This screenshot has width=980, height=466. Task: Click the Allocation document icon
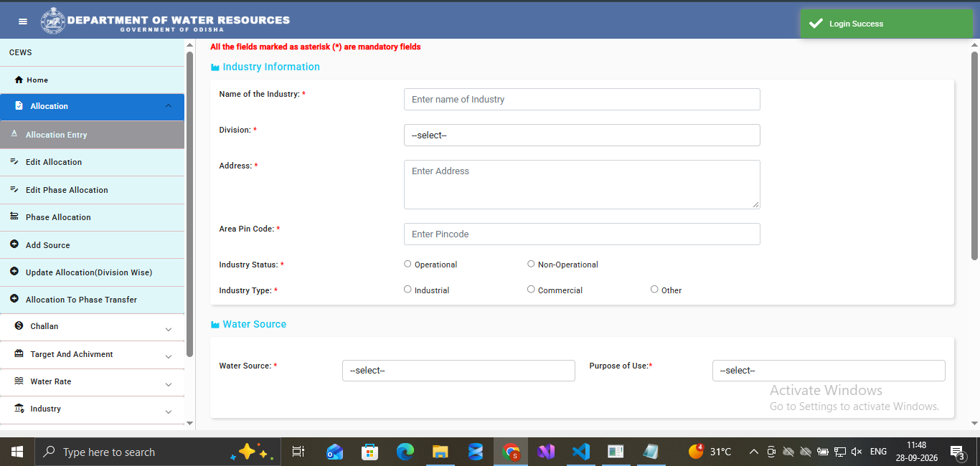point(19,106)
